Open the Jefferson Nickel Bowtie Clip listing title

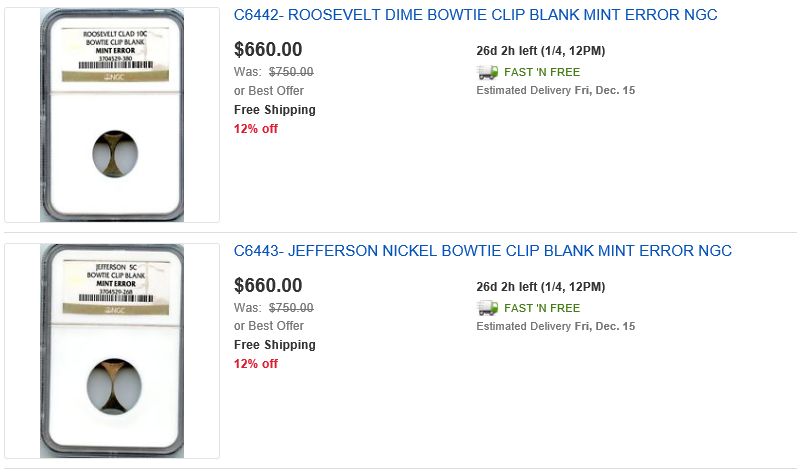482,251
